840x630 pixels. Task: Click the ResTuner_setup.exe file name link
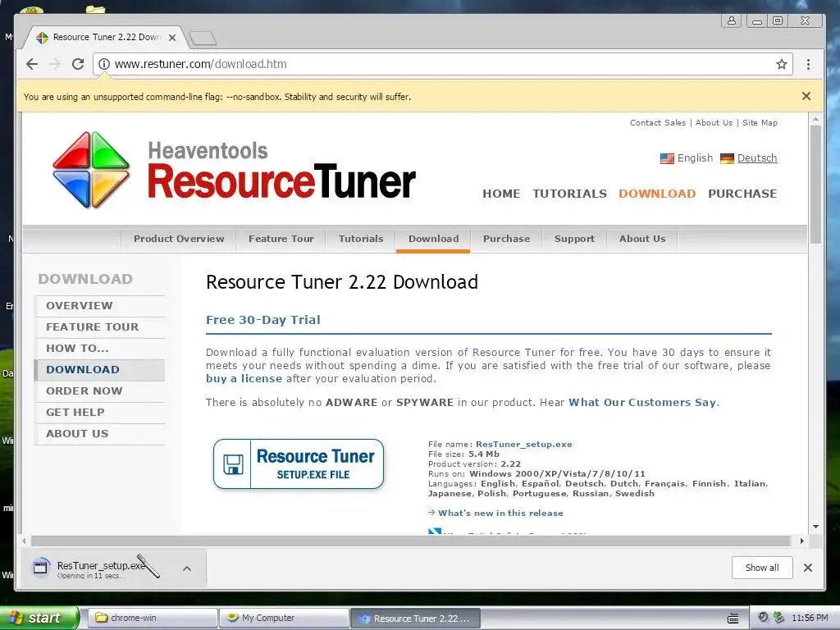[523, 444]
